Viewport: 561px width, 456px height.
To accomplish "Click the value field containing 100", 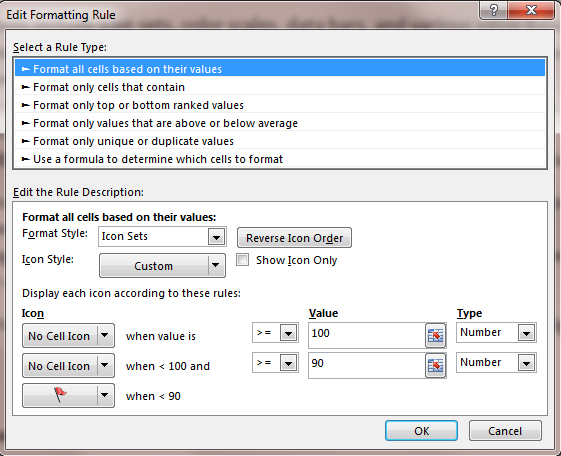I will pyautogui.click(x=366, y=335).
